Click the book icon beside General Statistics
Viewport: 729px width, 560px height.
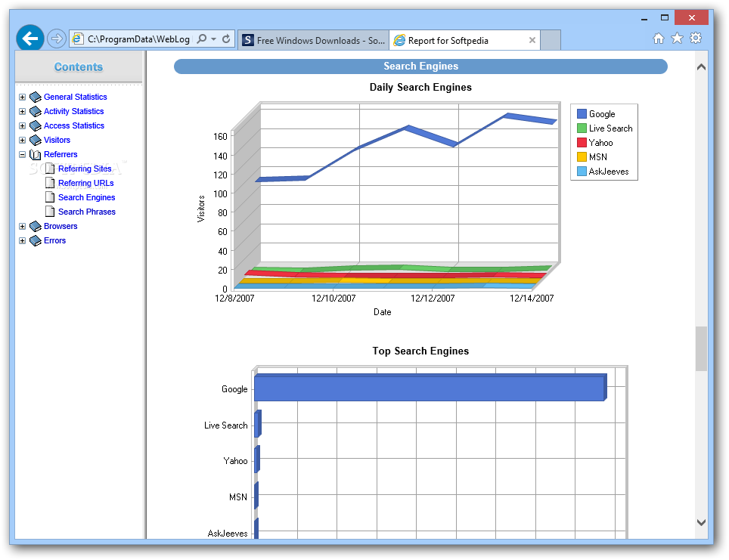pyautogui.click(x=36, y=97)
